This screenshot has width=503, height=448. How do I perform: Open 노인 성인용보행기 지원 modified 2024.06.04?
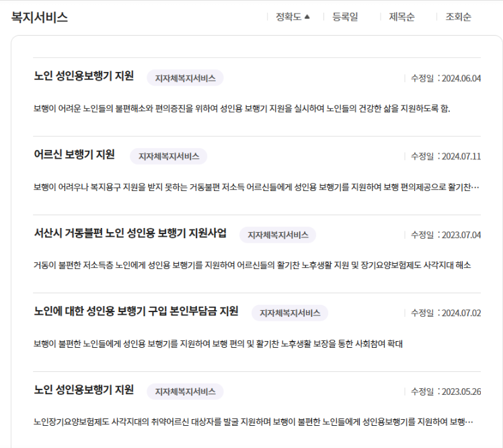point(83,77)
